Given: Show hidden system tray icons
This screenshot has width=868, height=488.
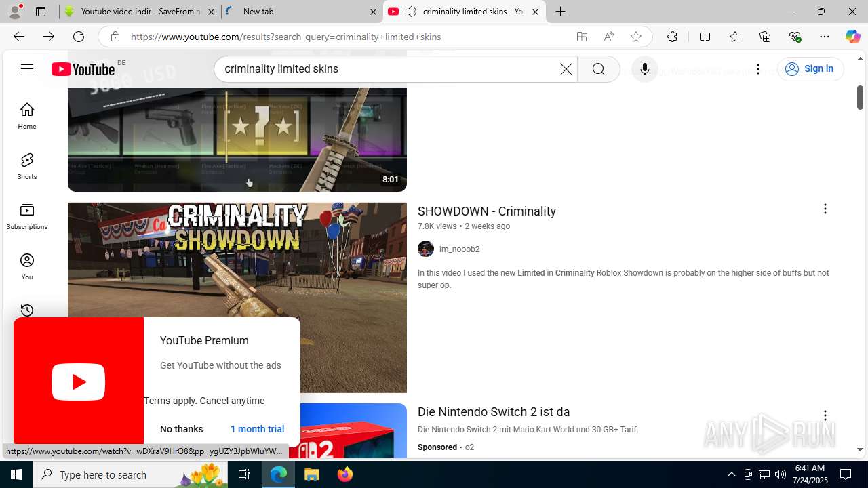Looking at the screenshot, I should [x=731, y=474].
